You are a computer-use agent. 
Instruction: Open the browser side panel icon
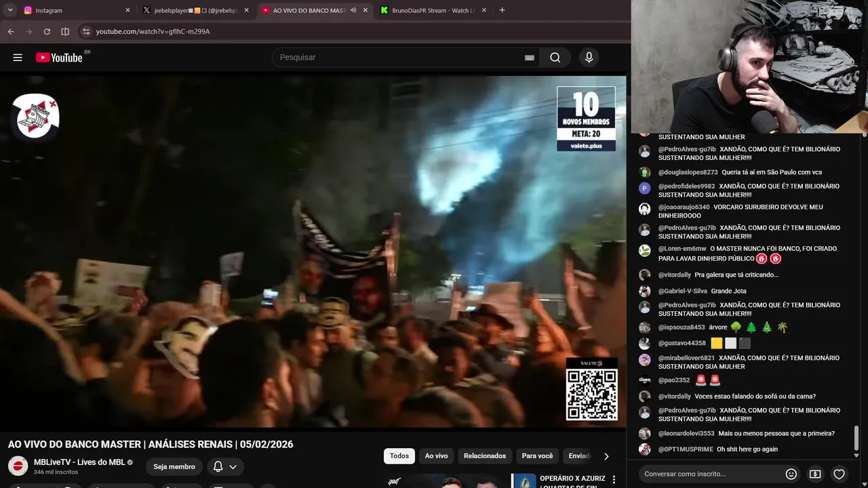pyautogui.click(x=65, y=31)
